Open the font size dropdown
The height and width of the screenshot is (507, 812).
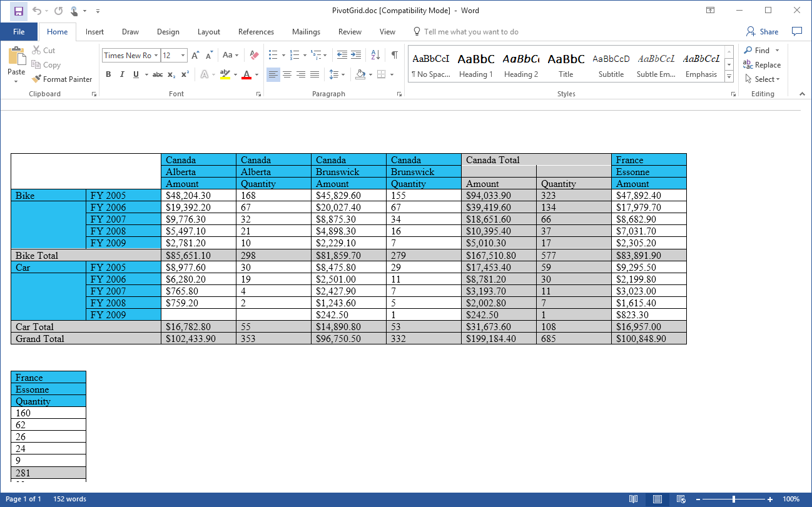183,55
